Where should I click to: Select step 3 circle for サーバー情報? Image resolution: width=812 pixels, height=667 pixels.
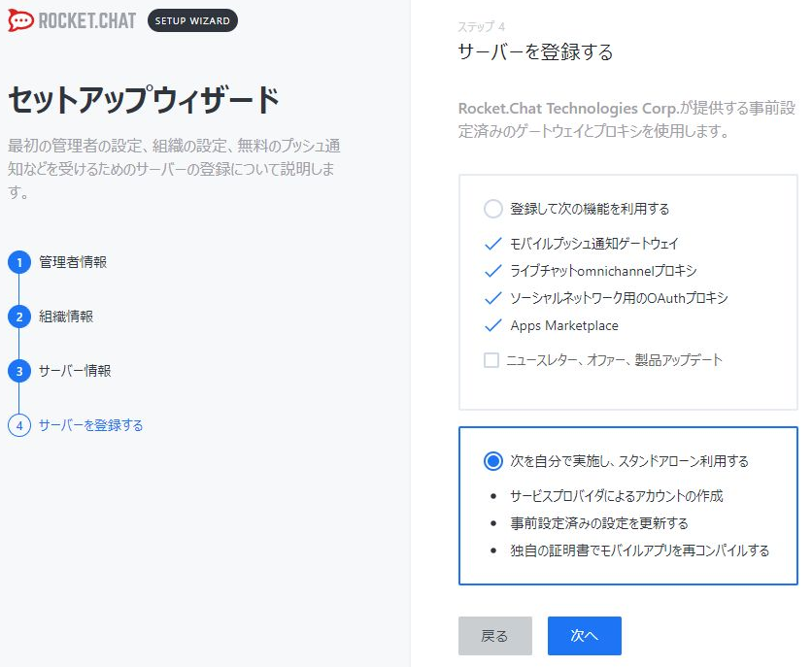[19, 371]
